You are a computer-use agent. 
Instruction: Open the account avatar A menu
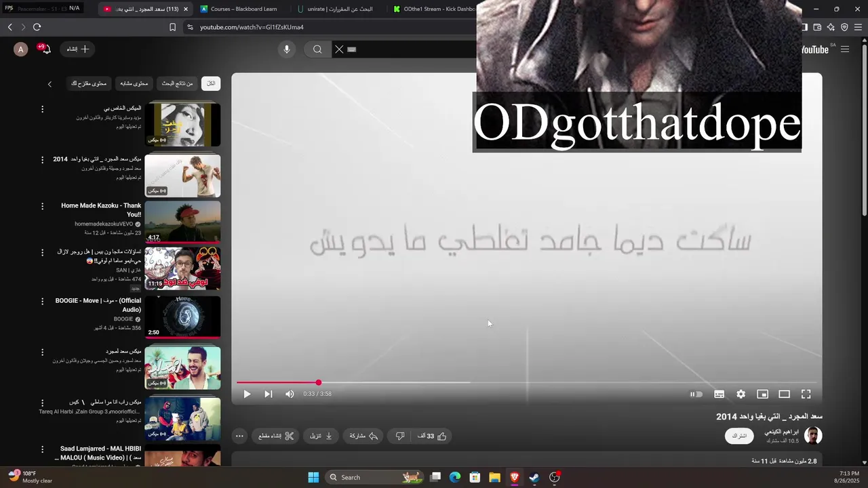[21, 49]
